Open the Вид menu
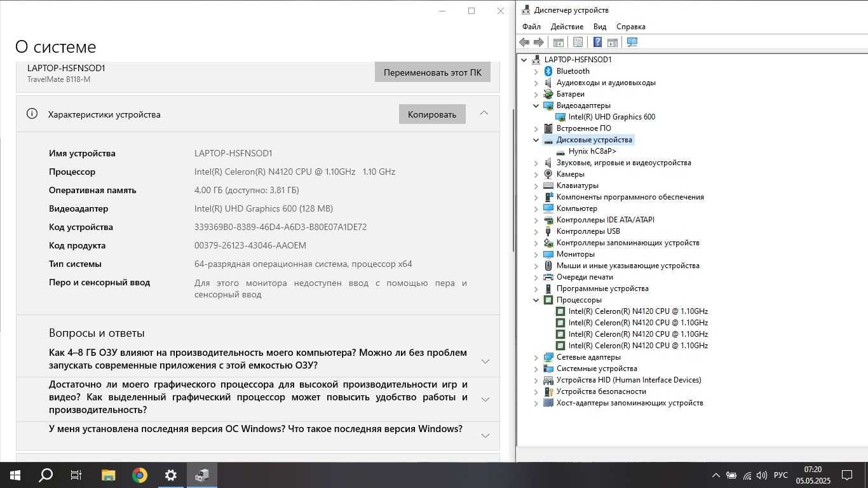 point(600,27)
